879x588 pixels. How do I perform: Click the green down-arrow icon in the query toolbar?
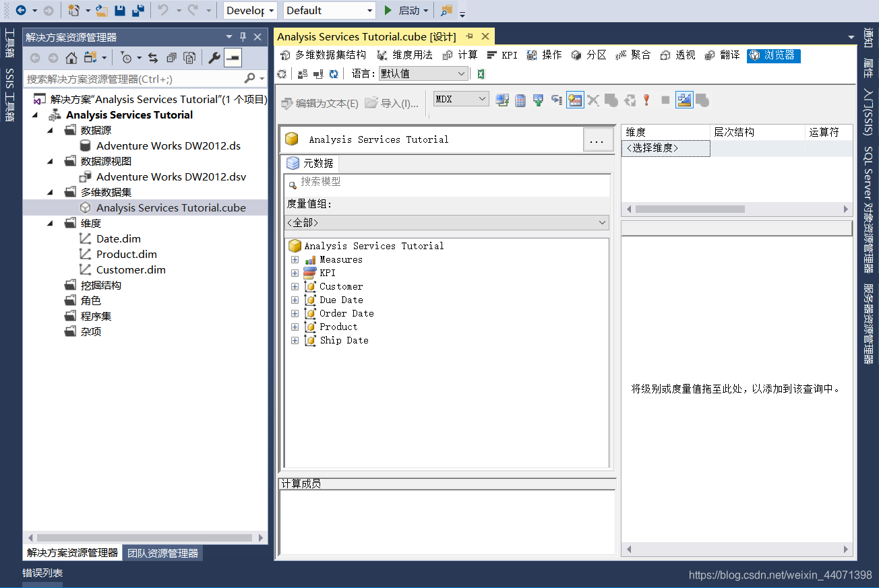coord(538,100)
